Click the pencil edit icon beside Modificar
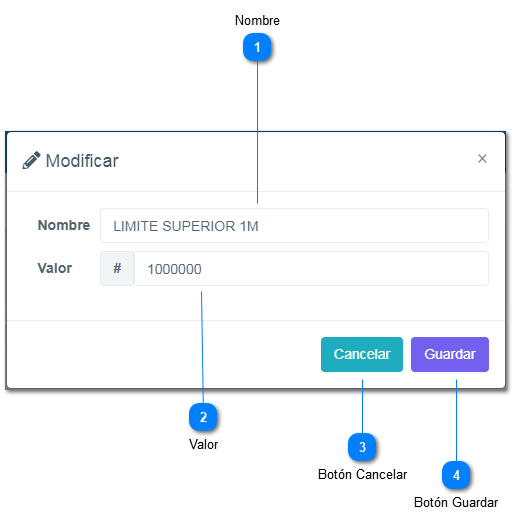Screen dimensions: 515x526 (x=31, y=160)
